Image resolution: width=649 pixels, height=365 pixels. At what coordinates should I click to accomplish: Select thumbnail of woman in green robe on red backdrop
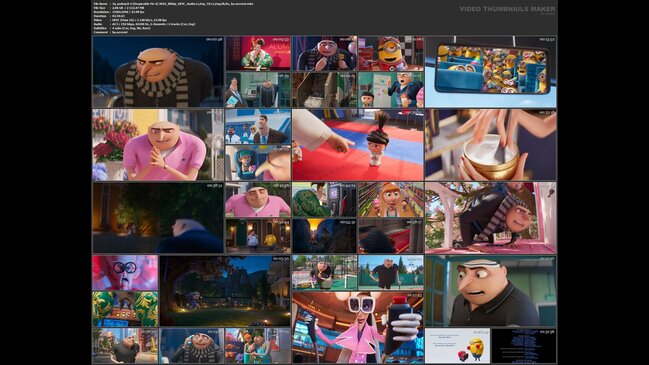click(x=258, y=53)
